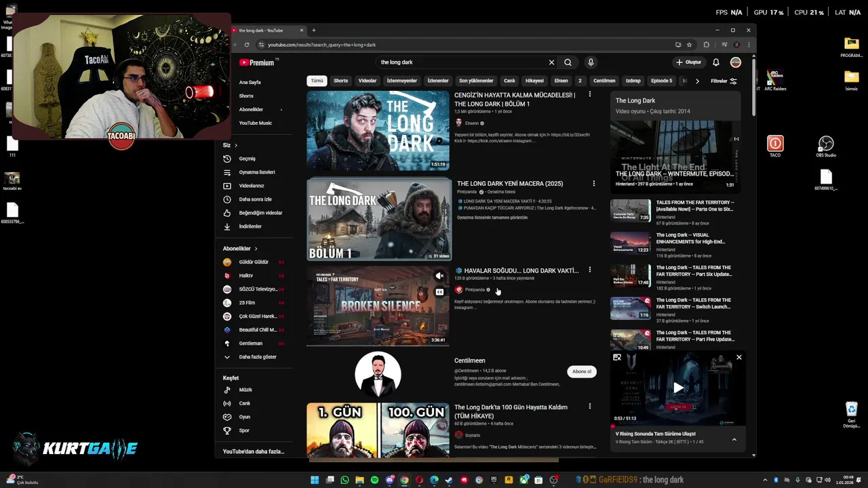Open WhatsApp from the taskbar
This screenshot has height=488, width=868.
click(344, 480)
